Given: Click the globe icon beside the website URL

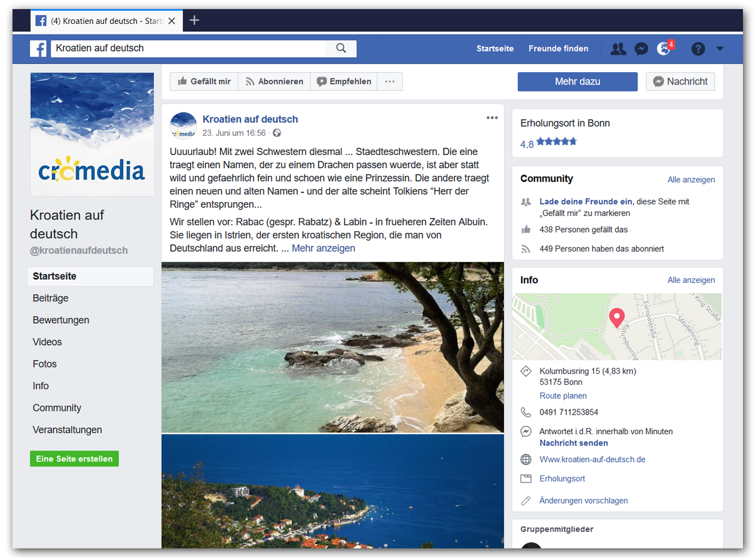Looking at the screenshot, I should coord(526,460).
